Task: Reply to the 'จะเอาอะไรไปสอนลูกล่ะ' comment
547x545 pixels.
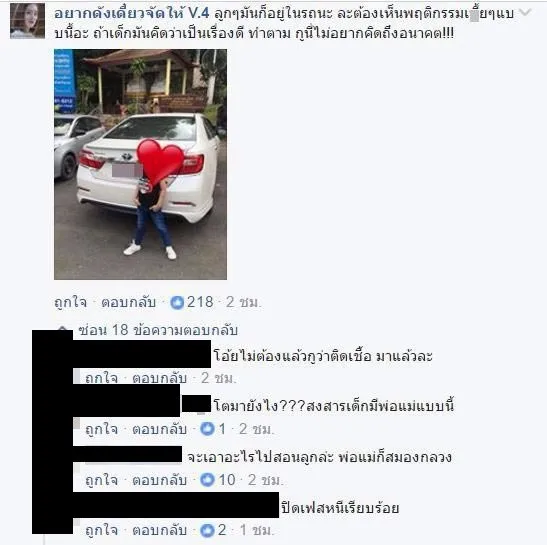Action: coord(159,480)
